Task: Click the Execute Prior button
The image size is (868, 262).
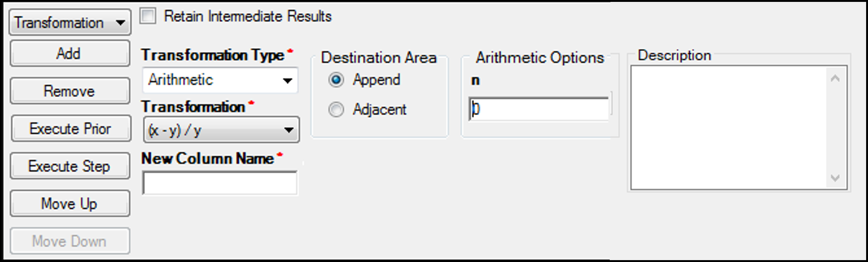Action: coord(71,129)
